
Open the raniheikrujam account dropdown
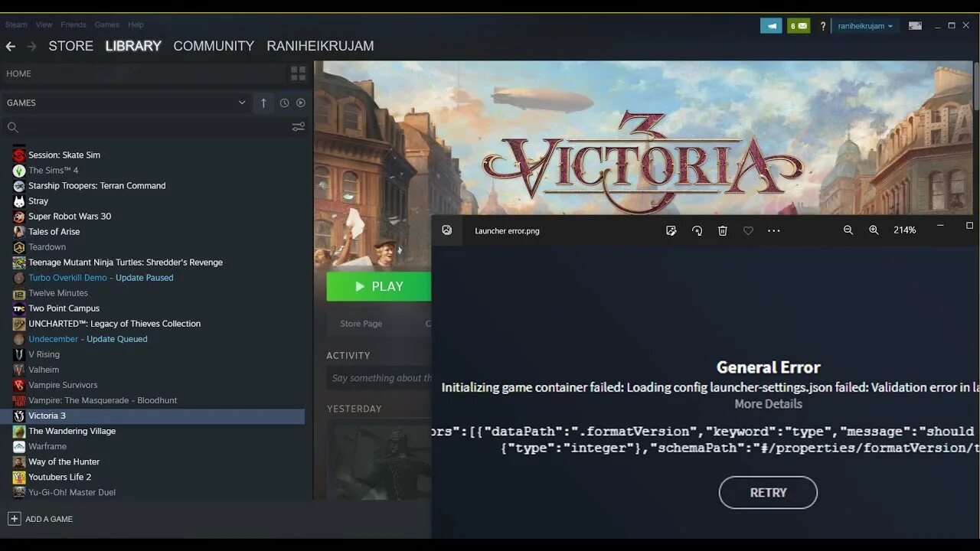coord(865,25)
